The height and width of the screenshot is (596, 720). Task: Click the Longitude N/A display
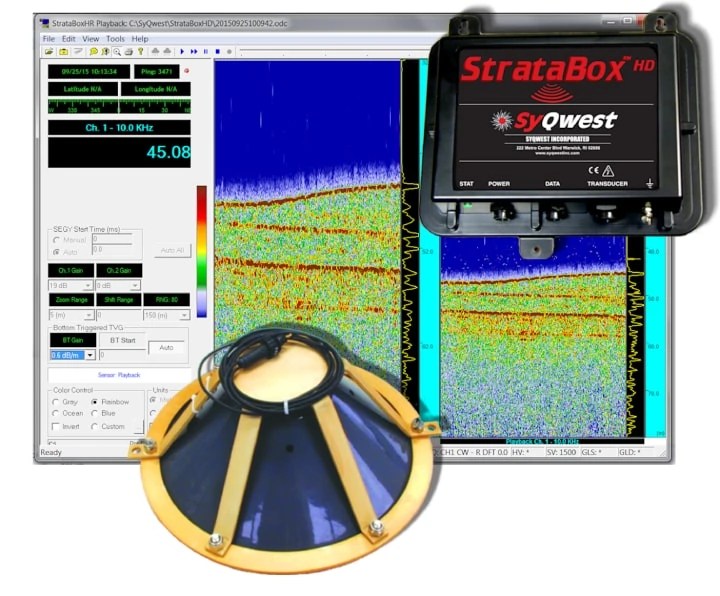[156, 89]
